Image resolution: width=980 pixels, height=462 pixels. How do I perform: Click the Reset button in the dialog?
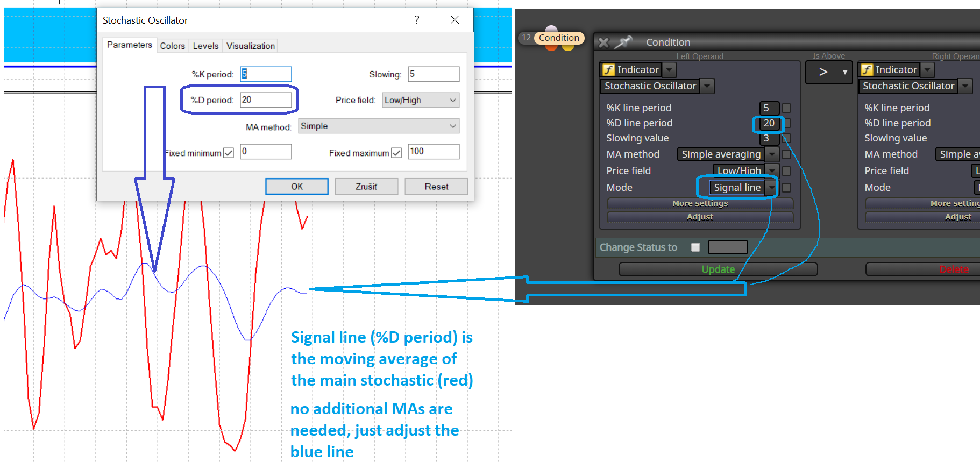pyautogui.click(x=436, y=187)
